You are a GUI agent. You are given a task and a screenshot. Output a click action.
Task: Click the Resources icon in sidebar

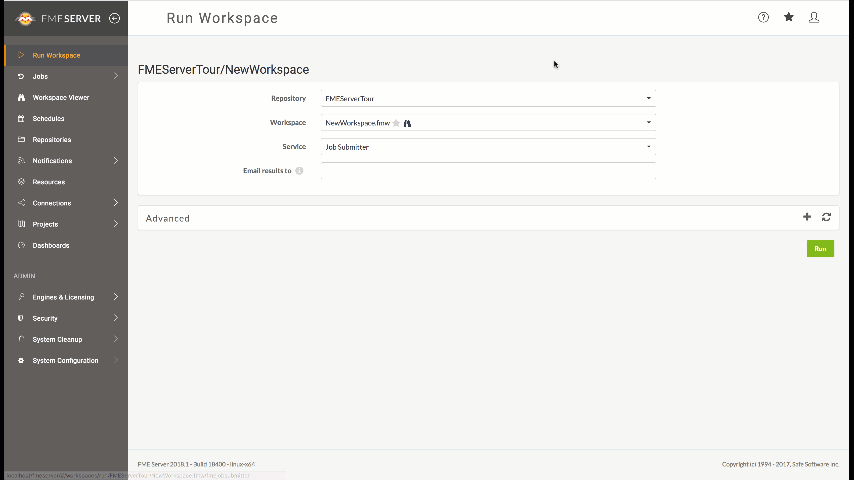pyautogui.click(x=21, y=182)
